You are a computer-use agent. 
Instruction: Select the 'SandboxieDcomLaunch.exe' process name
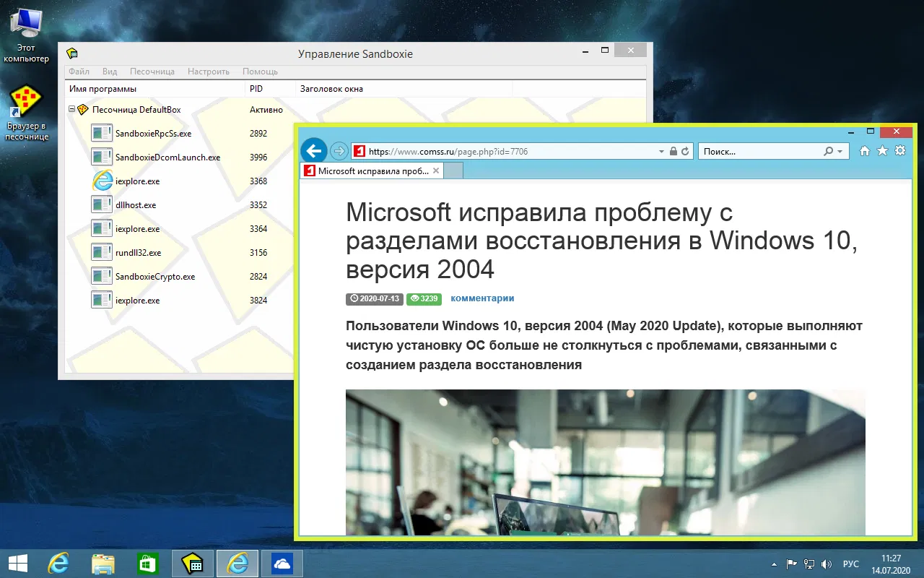click(x=167, y=158)
